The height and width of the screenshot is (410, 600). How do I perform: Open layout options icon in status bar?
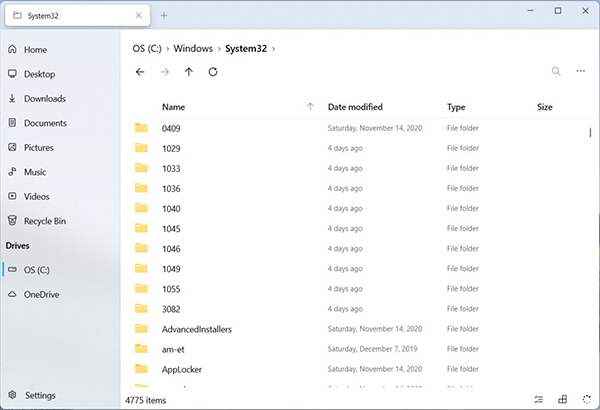point(562,399)
